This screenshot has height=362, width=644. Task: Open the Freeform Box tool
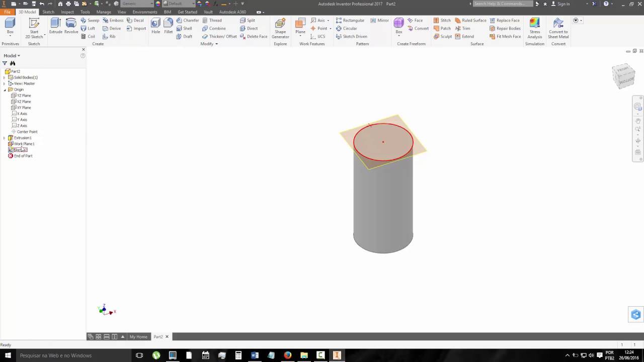tap(398, 24)
